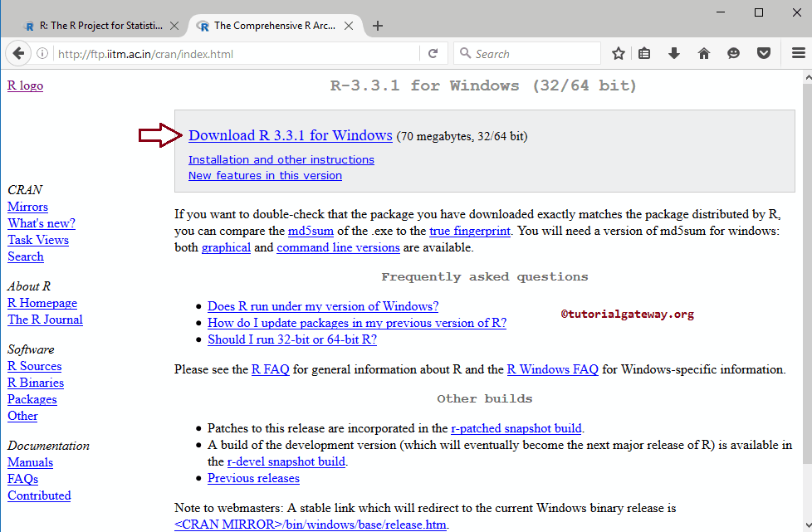Open Packages sidebar link

[32, 399]
